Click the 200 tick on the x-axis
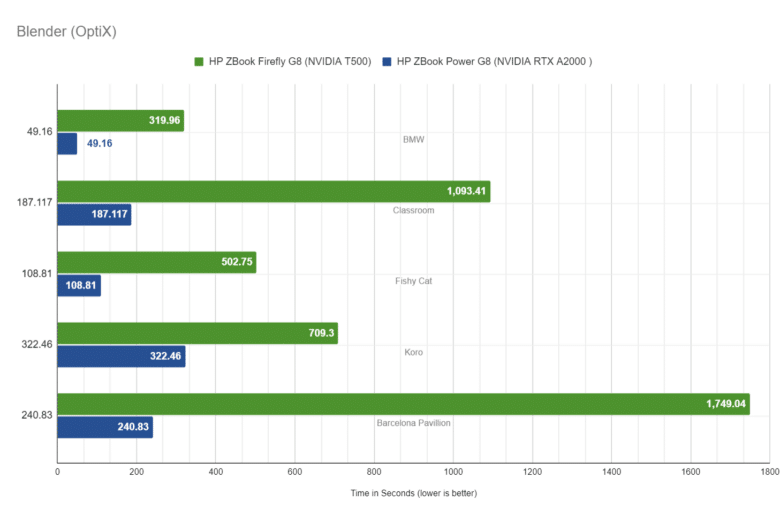Screen dimensions: 780x516 (x=136, y=472)
